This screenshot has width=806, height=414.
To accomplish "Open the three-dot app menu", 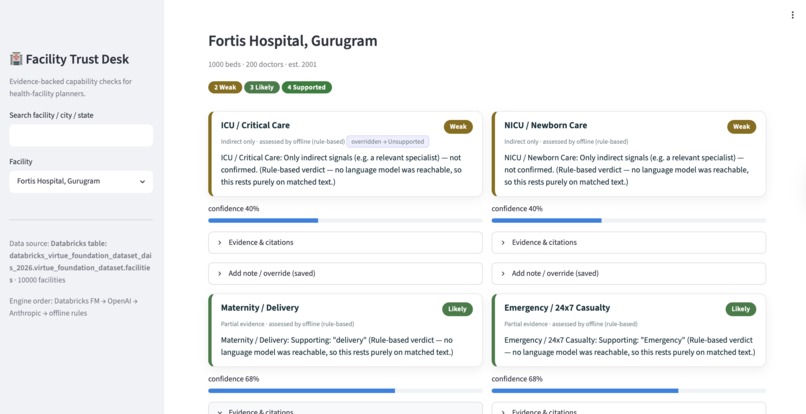I will [x=792, y=15].
